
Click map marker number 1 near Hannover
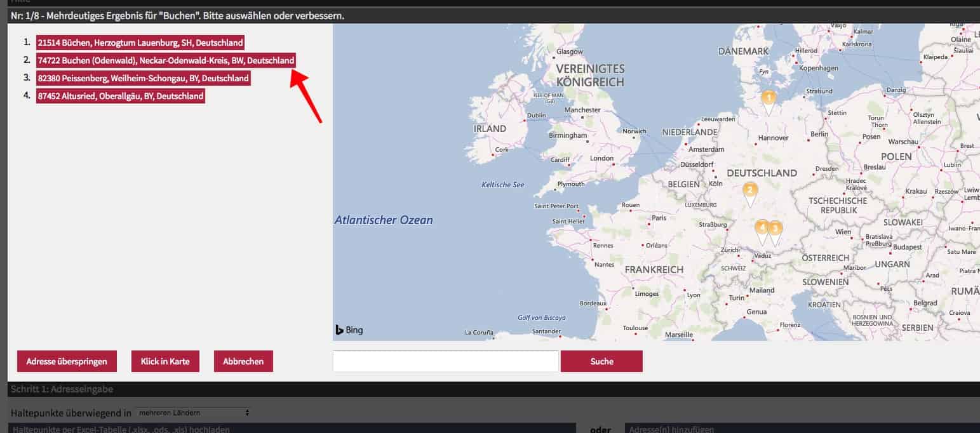[x=769, y=99]
